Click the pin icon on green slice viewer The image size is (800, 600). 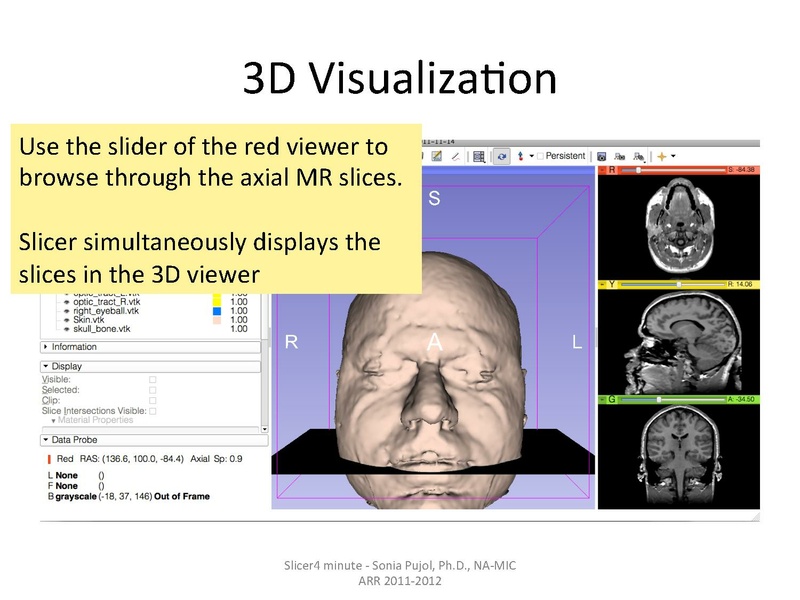[x=602, y=399]
